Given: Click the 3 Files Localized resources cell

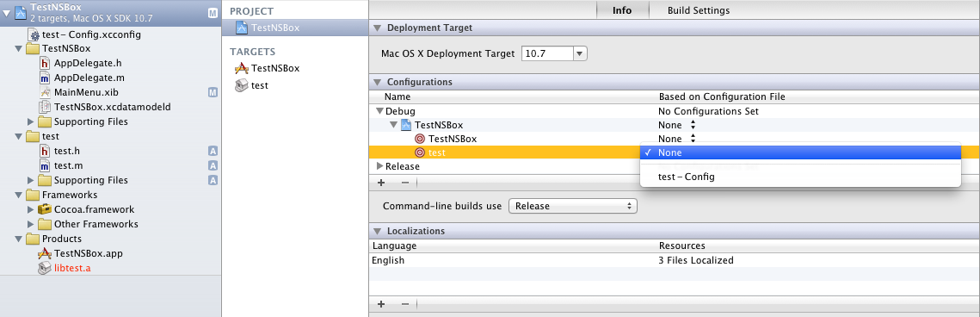Looking at the screenshot, I should point(696,260).
